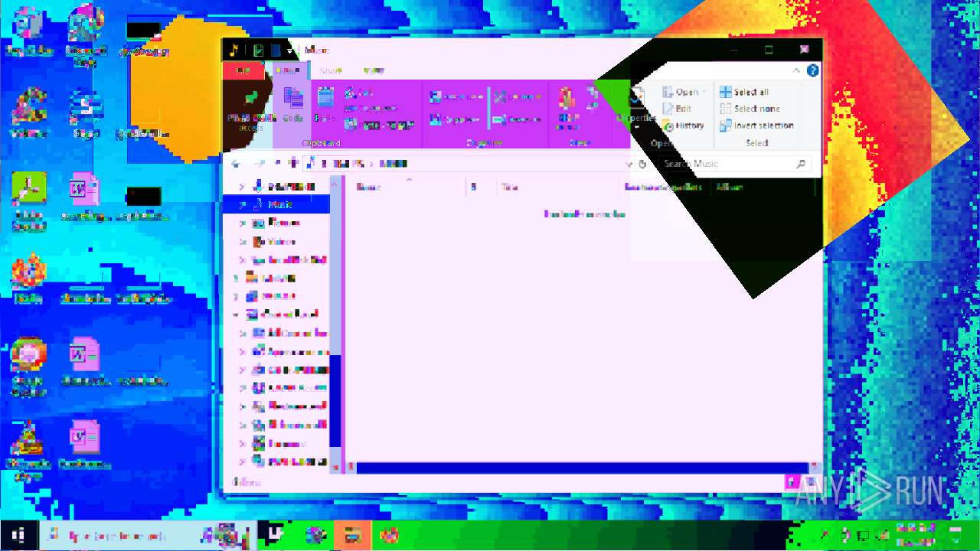Click the Search Music box
Screen dimensions: 980x551
(x=733, y=164)
